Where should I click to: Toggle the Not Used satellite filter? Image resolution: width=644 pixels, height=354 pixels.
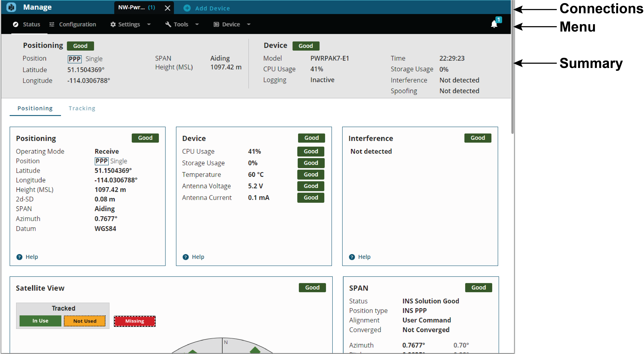pos(85,321)
